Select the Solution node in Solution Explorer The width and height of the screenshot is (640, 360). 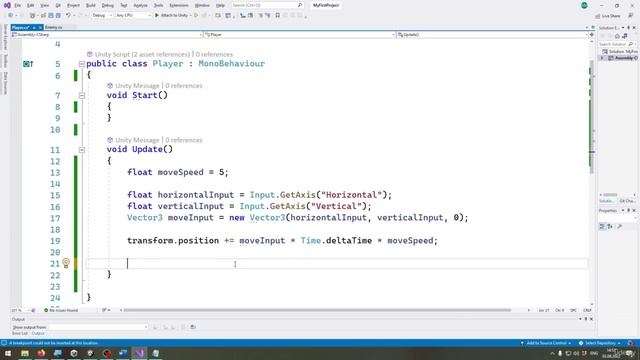point(620,51)
